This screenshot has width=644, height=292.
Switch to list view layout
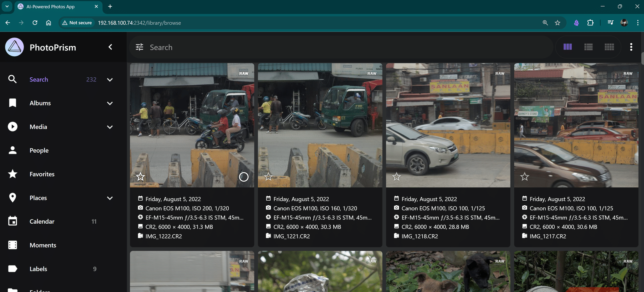589,47
